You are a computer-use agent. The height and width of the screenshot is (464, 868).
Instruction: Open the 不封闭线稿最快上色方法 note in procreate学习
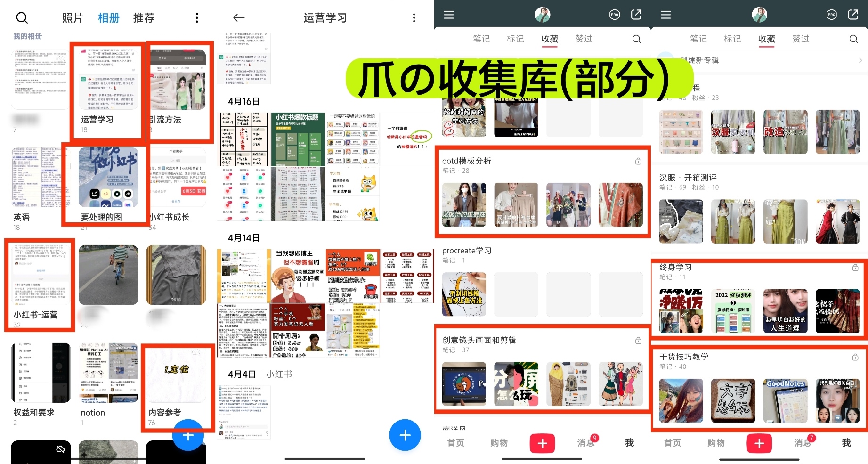click(x=464, y=294)
